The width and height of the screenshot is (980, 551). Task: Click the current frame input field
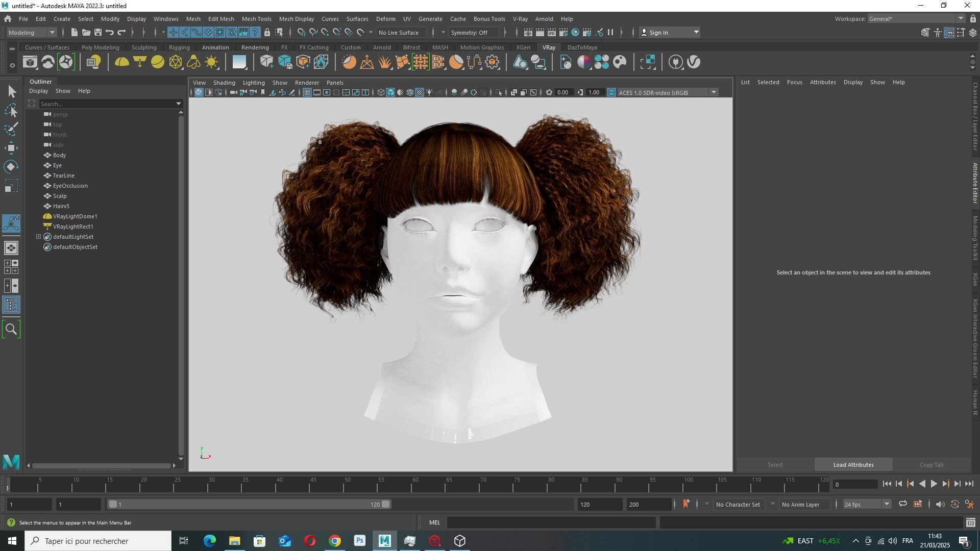point(855,485)
